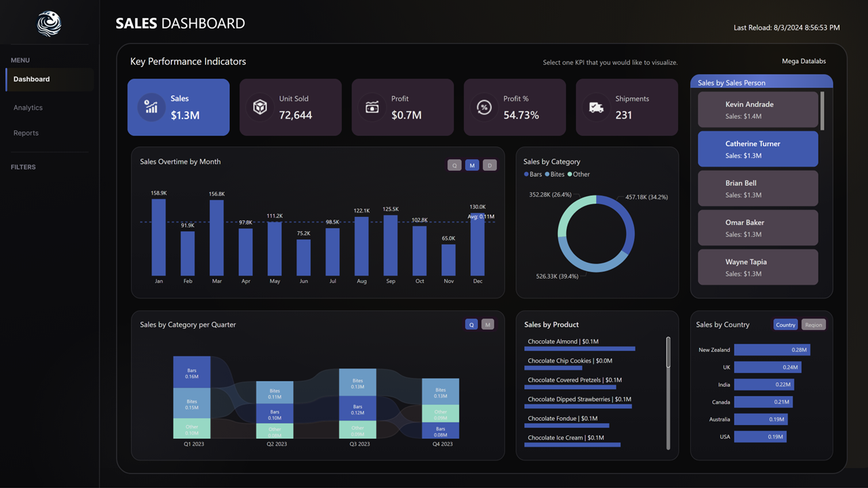The image size is (868, 488).
Task: Enable monthly view in Sales by Category per Quarter
Action: [x=487, y=324]
